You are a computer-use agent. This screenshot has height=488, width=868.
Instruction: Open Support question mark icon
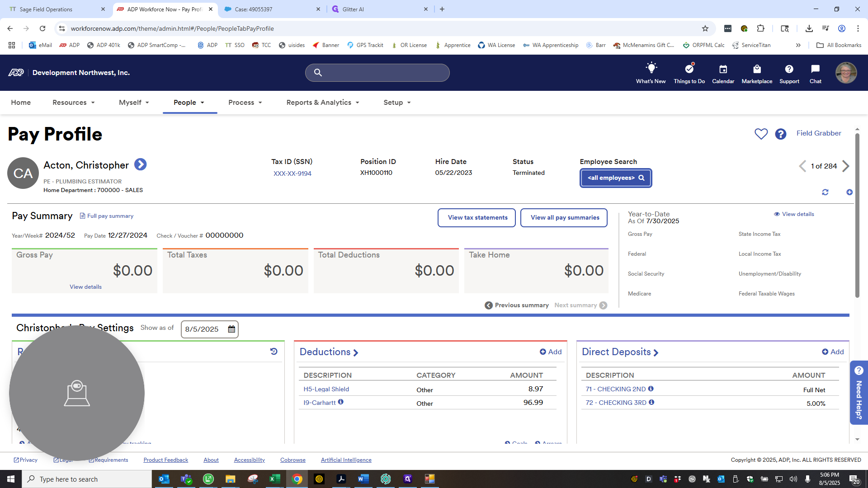point(789,69)
